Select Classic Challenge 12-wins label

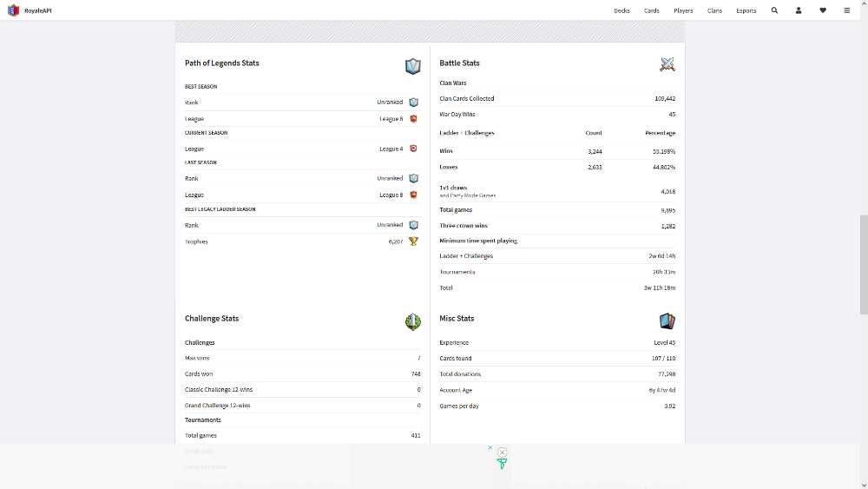(x=219, y=390)
